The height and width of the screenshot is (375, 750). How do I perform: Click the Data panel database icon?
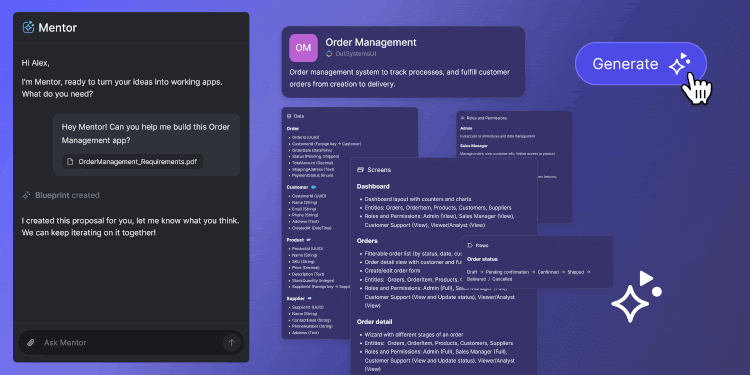tap(289, 116)
